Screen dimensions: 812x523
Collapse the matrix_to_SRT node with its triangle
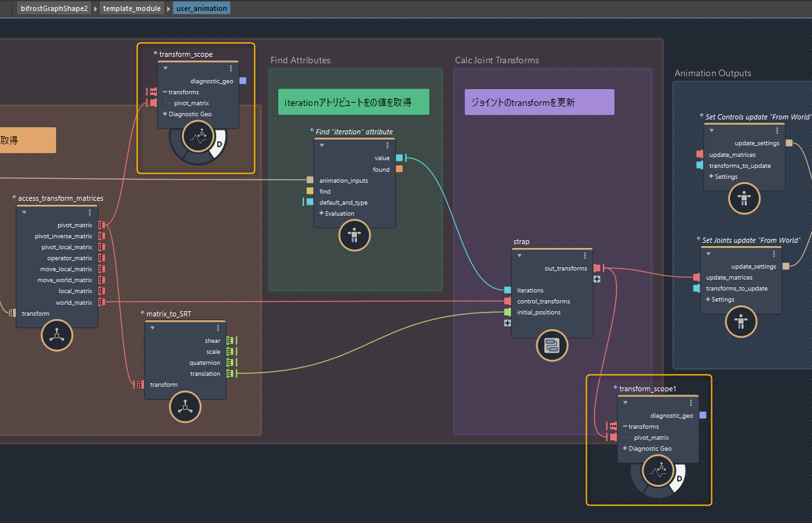[152, 328]
